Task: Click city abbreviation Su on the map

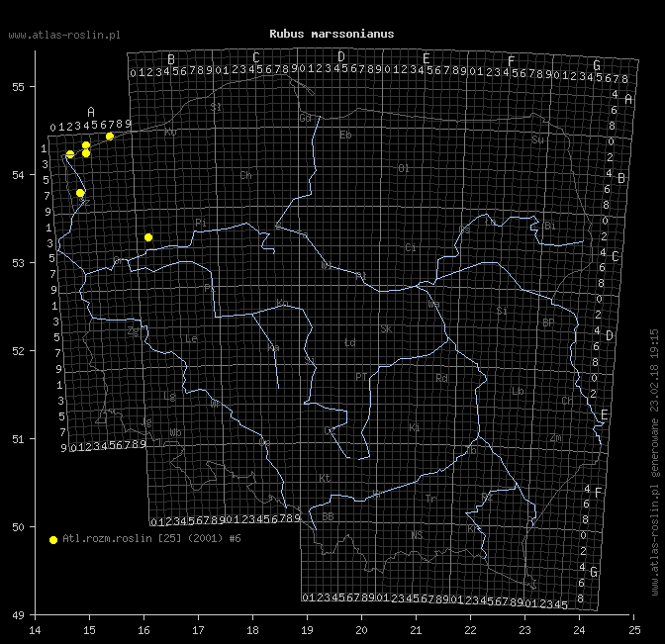Action: coord(537,139)
